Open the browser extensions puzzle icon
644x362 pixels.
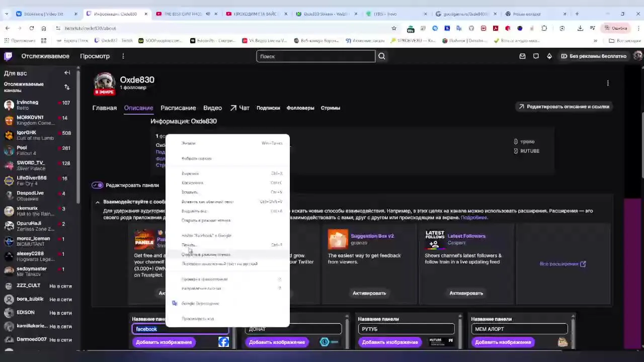544,28
